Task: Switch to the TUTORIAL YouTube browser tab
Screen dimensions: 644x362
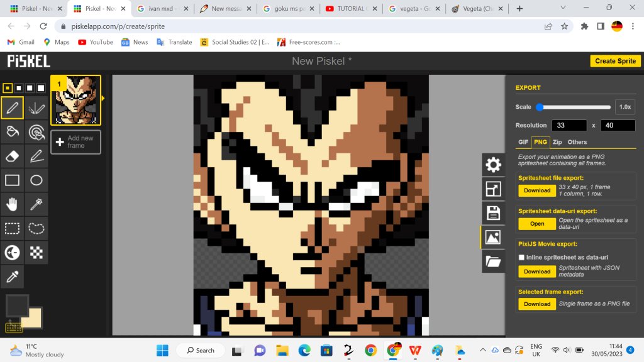Action: tap(351, 8)
